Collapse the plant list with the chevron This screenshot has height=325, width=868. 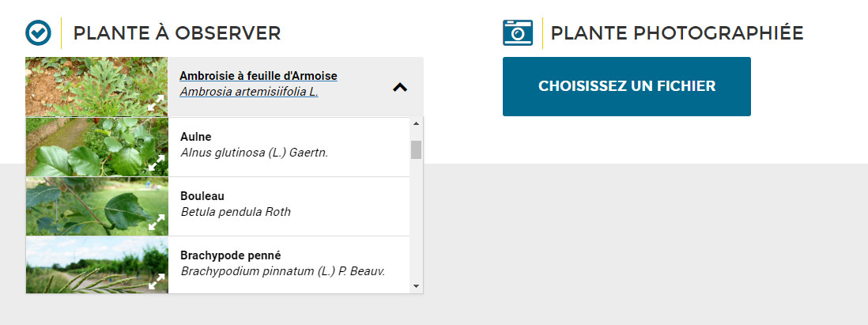pos(400,87)
